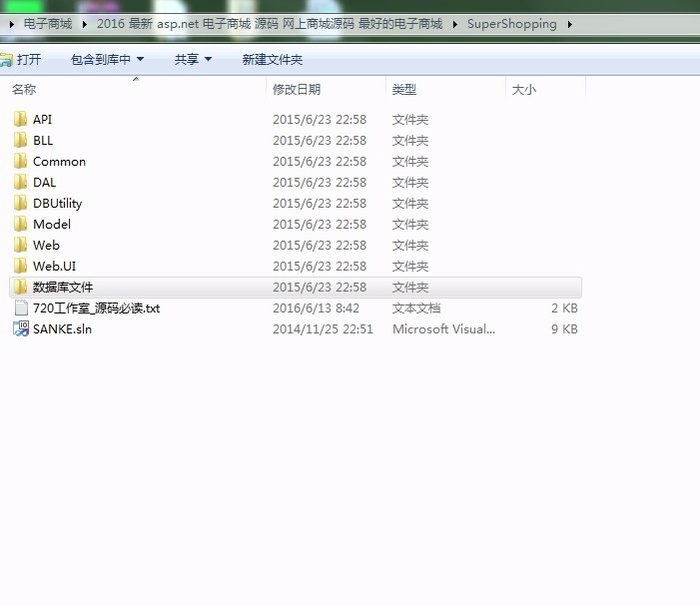Select the BLL folder icon
Screen dimensions: 700x606
20,140
